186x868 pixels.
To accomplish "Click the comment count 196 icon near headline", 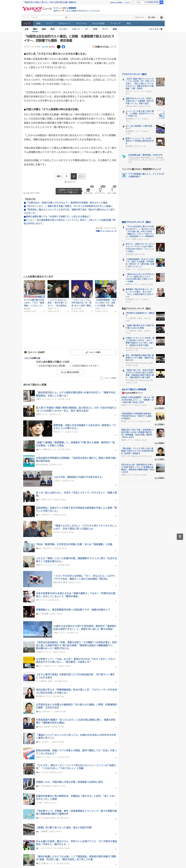I will point(45,47).
